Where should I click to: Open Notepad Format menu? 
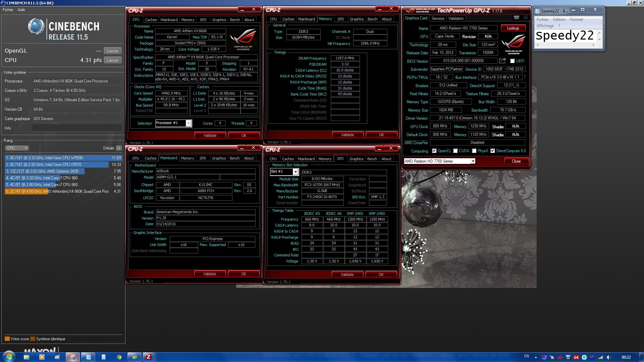point(577,19)
